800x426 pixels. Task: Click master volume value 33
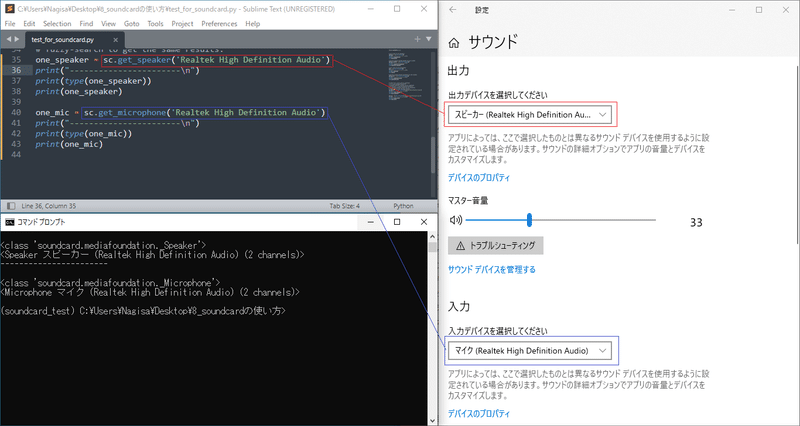pyautogui.click(x=696, y=222)
